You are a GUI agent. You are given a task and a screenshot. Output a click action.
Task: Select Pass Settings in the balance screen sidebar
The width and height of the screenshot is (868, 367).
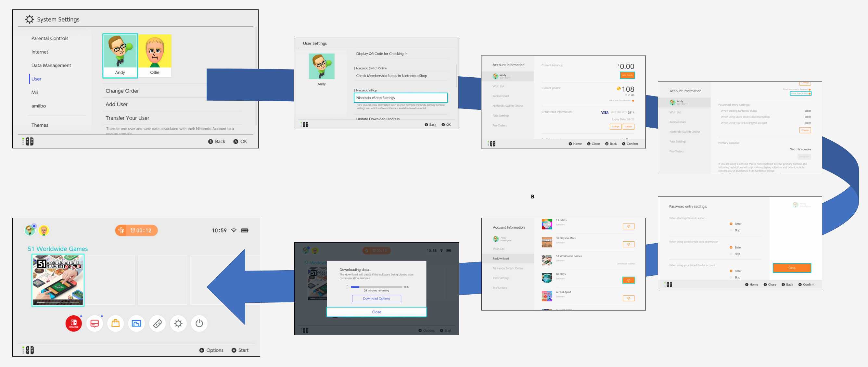tap(501, 116)
